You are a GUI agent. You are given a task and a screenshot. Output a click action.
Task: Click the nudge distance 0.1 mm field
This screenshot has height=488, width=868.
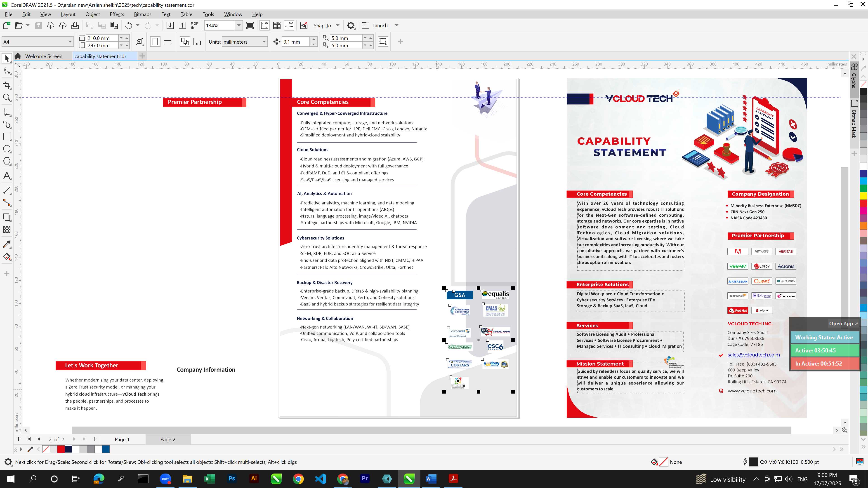coord(295,42)
